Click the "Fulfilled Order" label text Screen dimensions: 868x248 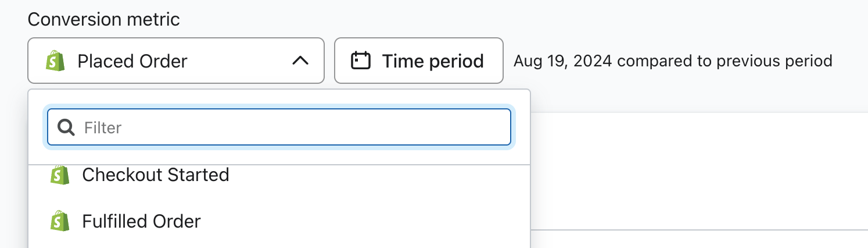(x=141, y=221)
